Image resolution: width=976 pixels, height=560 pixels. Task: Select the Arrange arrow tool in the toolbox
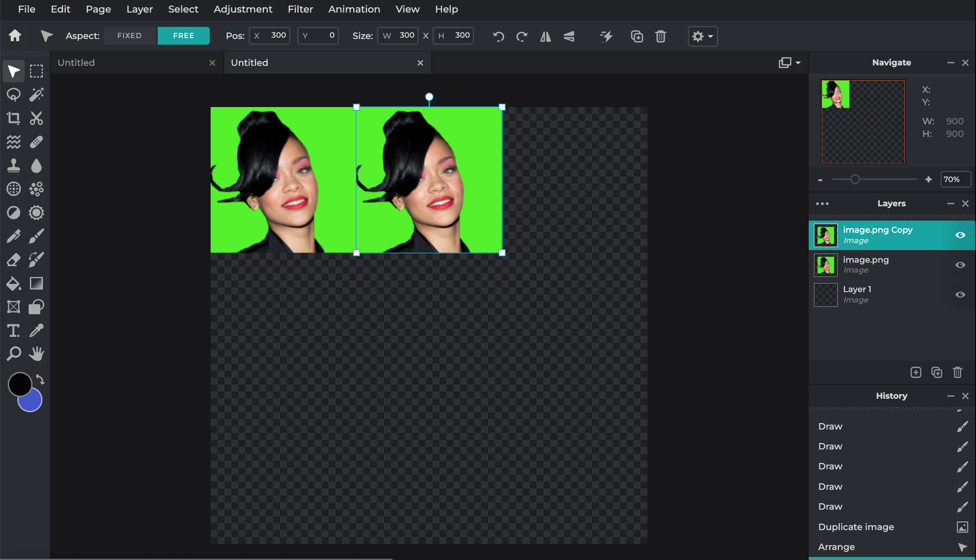tap(13, 71)
